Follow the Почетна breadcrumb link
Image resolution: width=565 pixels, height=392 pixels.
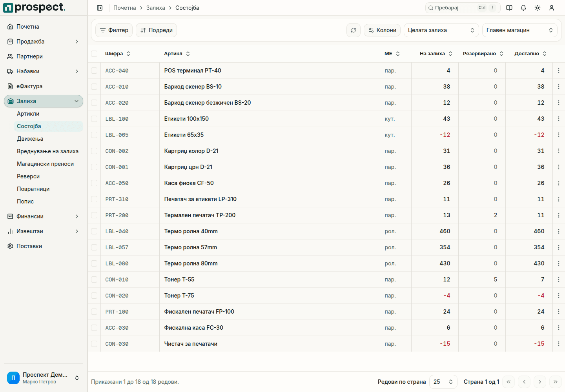(x=125, y=8)
